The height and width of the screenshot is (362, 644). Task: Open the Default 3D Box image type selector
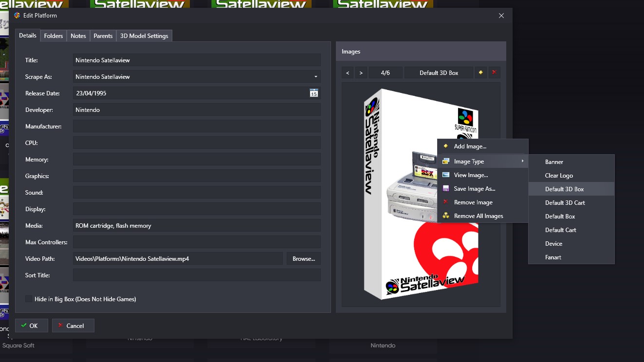tap(439, 72)
